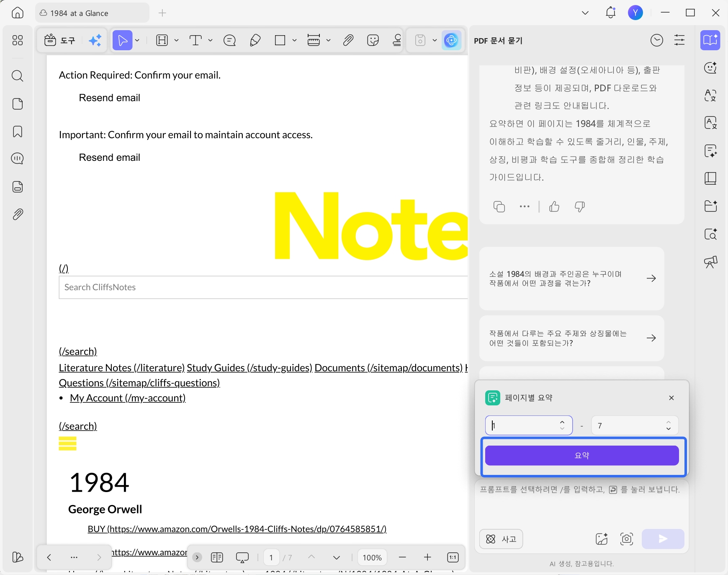Zoom in with the plus button
Image resolution: width=728 pixels, height=575 pixels.
[427, 557]
